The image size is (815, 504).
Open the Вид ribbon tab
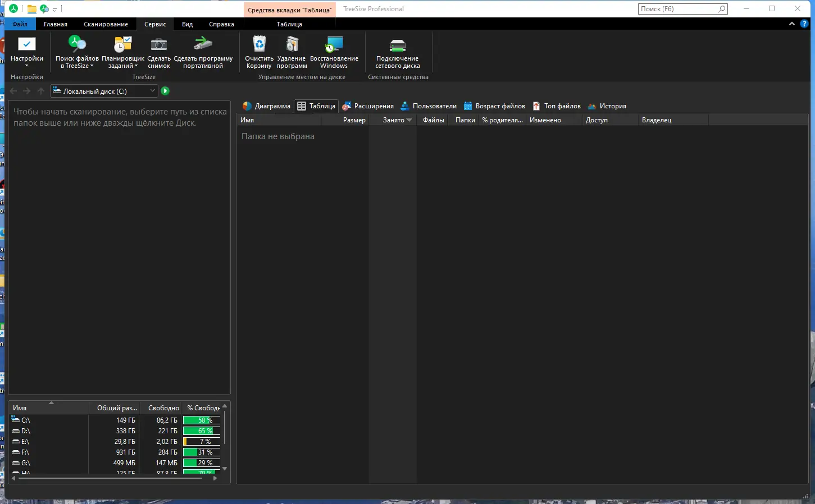coord(188,24)
